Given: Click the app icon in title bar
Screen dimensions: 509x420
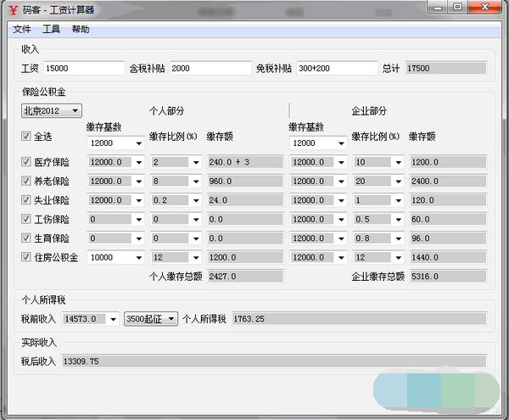Looking at the screenshot, I should [13, 10].
